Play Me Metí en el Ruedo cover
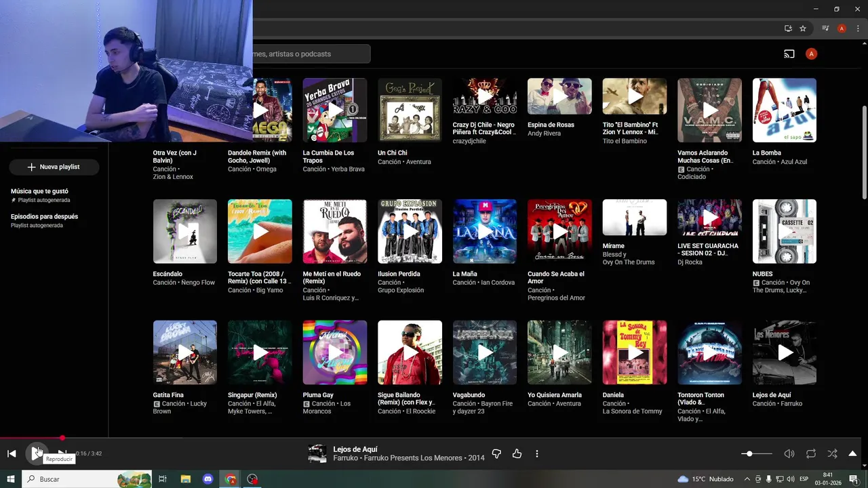868x488 pixels. (x=335, y=231)
